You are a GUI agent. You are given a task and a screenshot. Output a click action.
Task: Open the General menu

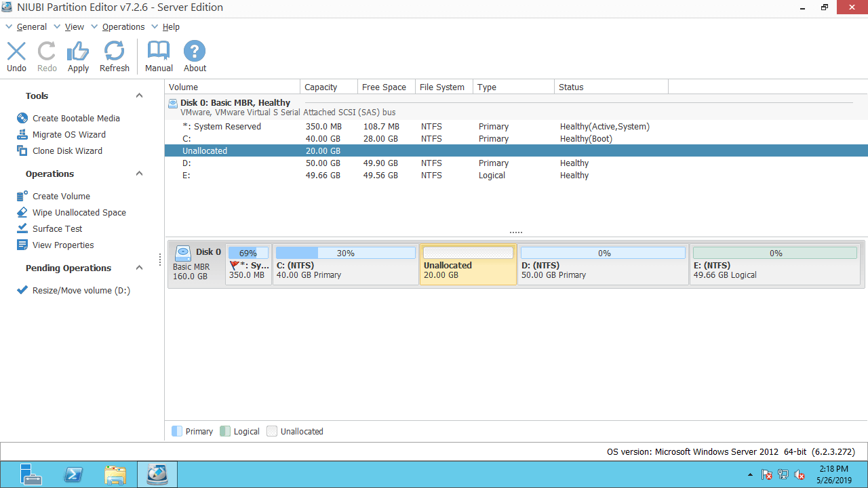pyautogui.click(x=31, y=26)
